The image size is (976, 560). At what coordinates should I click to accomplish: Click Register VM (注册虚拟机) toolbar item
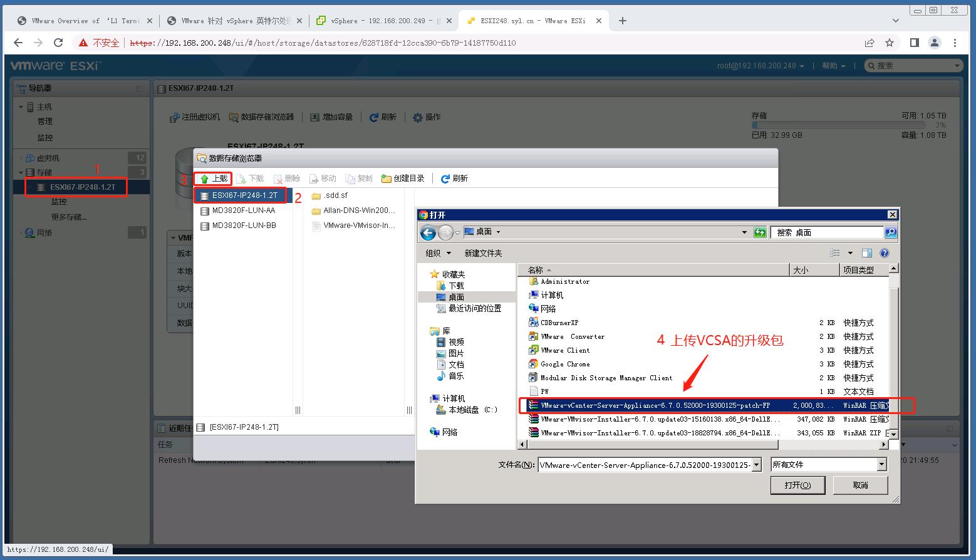pos(195,117)
